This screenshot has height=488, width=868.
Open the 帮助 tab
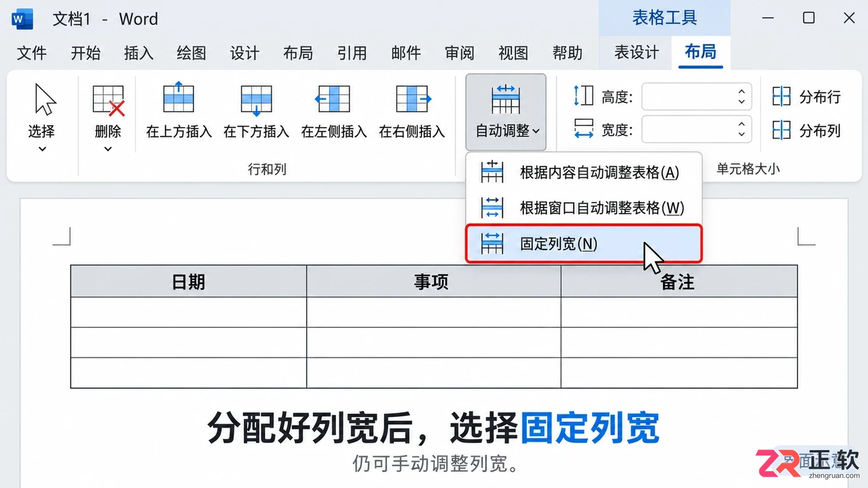tap(568, 53)
